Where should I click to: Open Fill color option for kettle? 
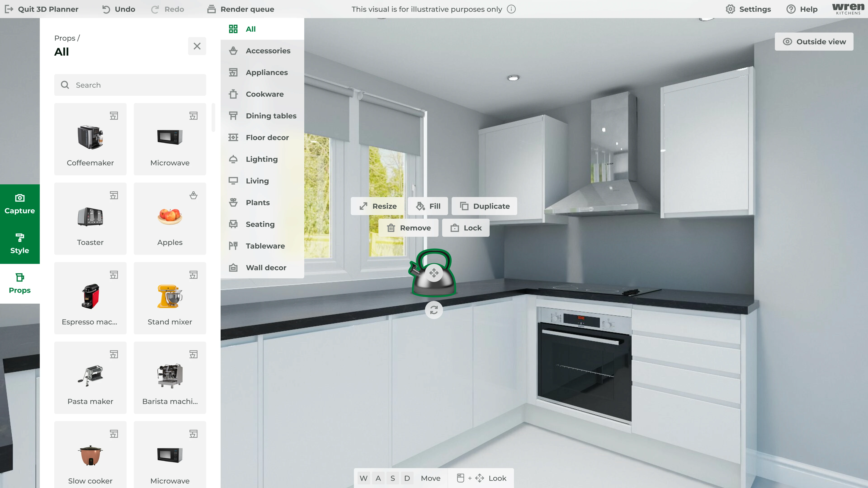pos(428,206)
